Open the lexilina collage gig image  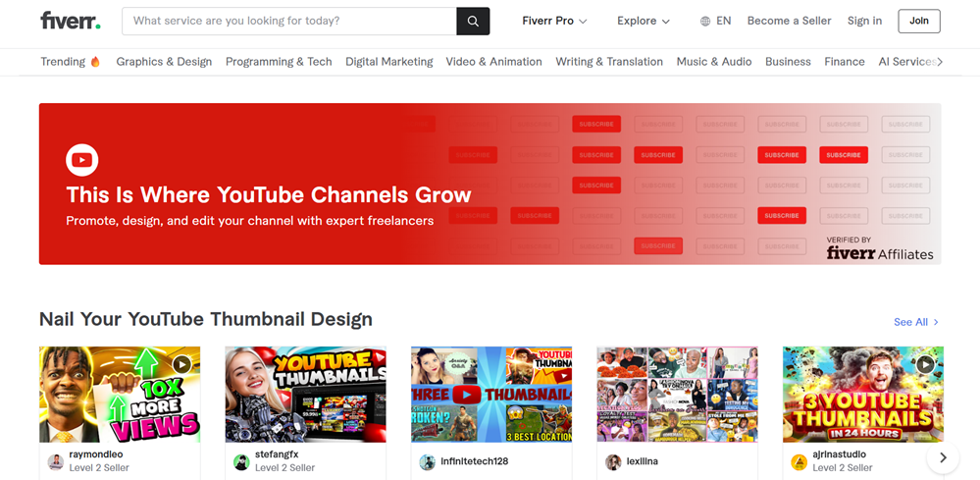coord(678,395)
